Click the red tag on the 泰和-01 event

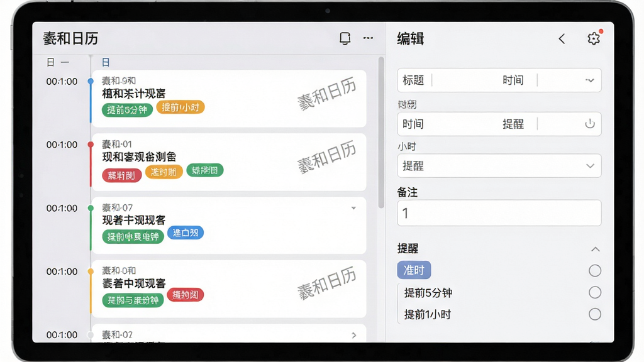121,175
